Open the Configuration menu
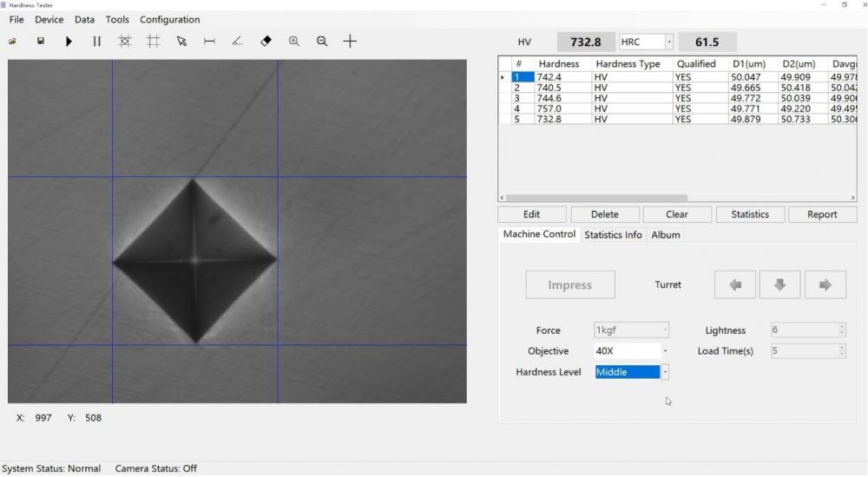This screenshot has width=868, height=477. click(x=170, y=19)
